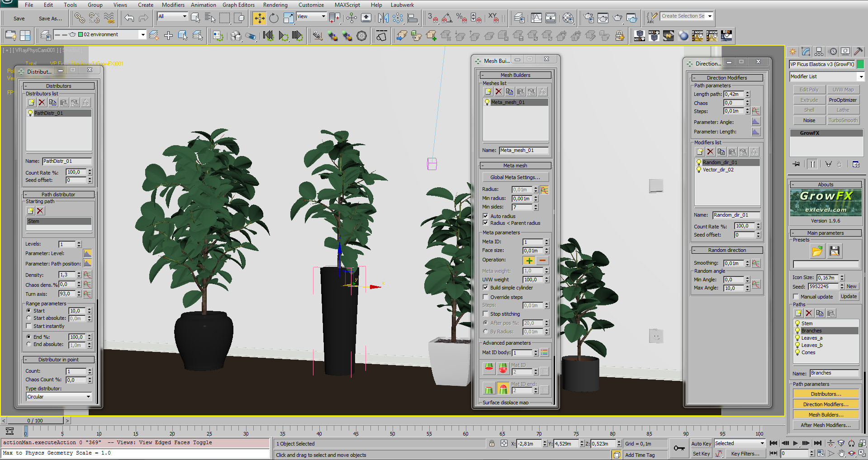Click the Undo icon in the toolbar

click(x=129, y=18)
